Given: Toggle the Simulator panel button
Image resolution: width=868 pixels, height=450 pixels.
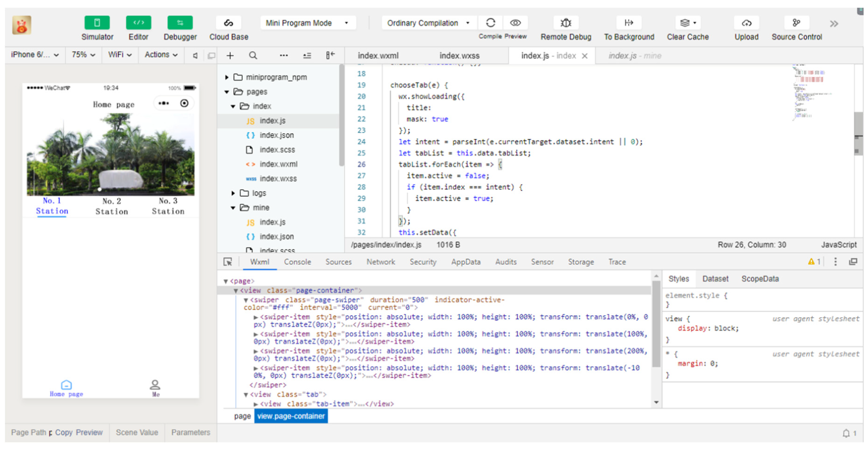Looking at the screenshot, I should point(97,23).
